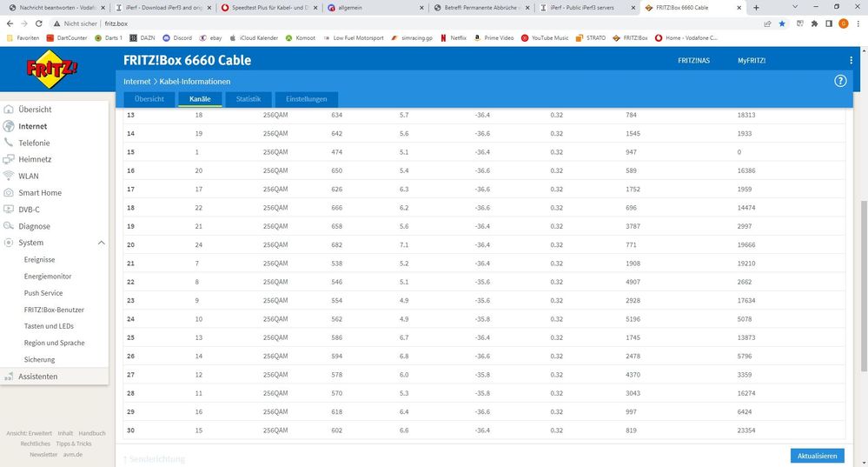This screenshot has width=868, height=467.
Task: Select the Kanäle tab
Action: point(200,99)
